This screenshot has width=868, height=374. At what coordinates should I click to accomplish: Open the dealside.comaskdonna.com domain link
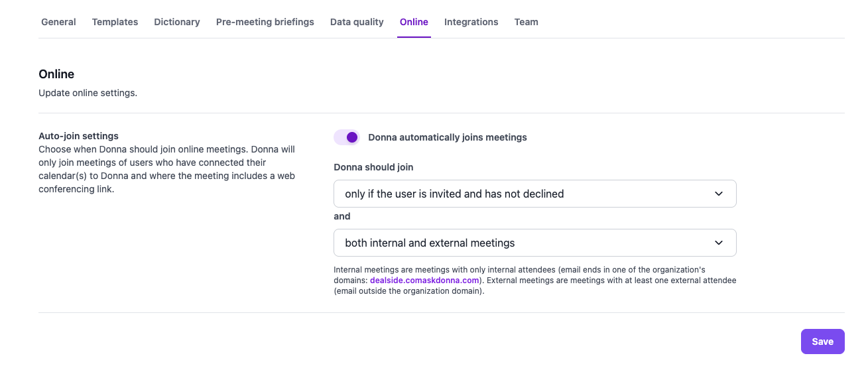(x=424, y=280)
